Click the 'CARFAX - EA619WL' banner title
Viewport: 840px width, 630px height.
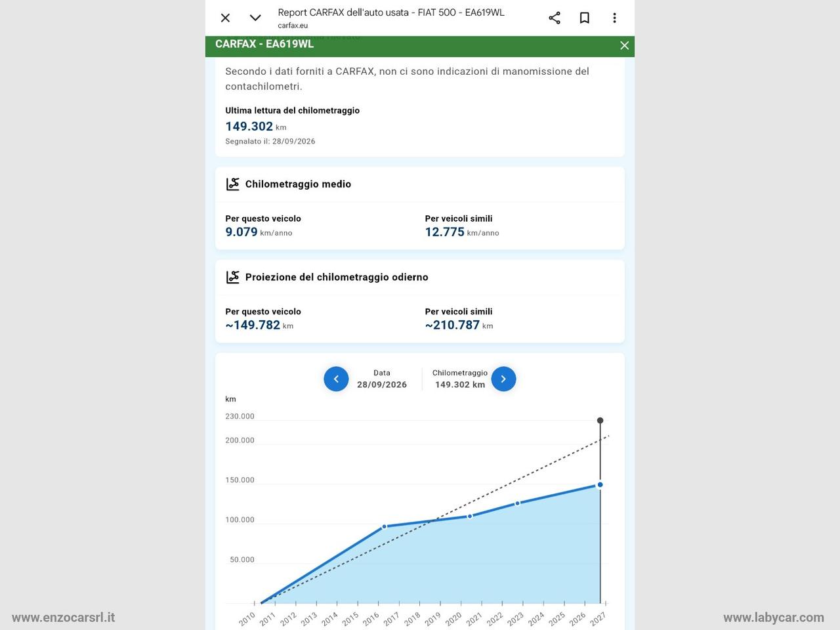pos(264,44)
